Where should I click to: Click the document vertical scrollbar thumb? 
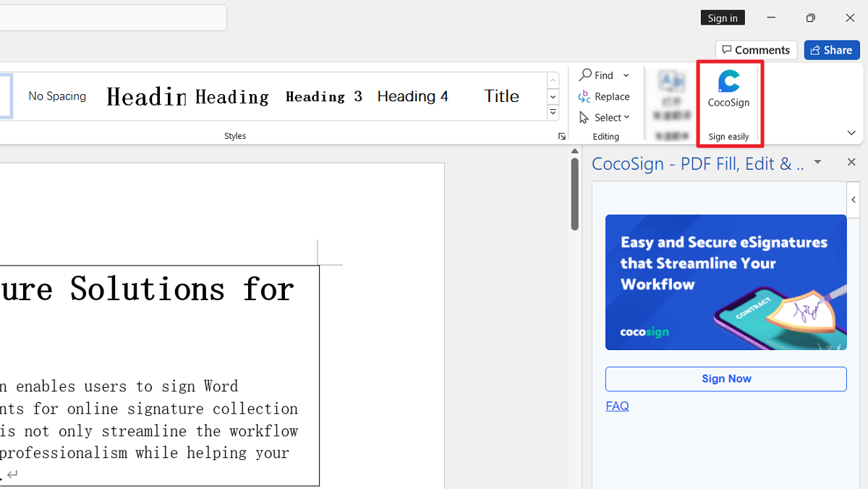pyautogui.click(x=575, y=194)
